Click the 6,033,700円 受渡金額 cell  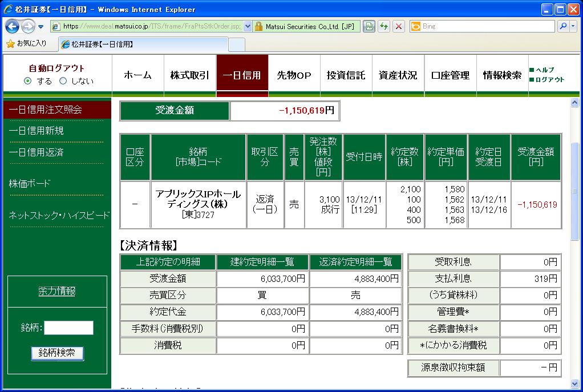pos(262,278)
